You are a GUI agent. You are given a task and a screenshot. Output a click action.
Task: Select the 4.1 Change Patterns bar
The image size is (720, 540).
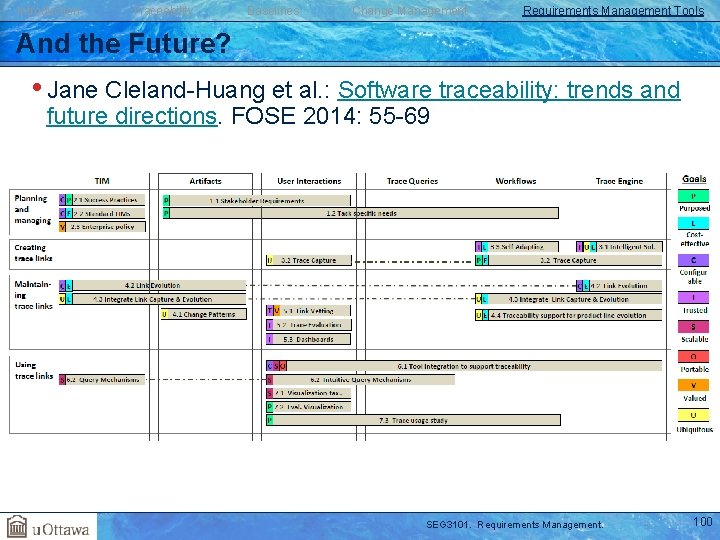coord(203,314)
